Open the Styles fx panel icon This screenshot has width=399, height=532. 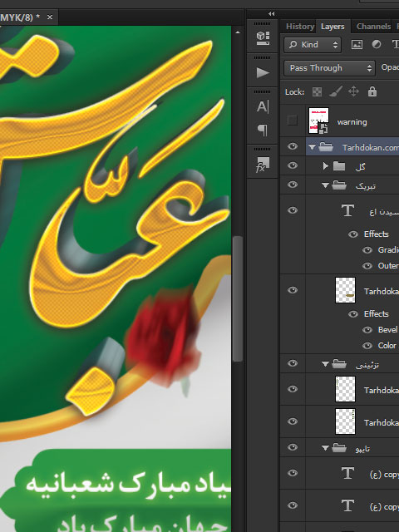(263, 165)
